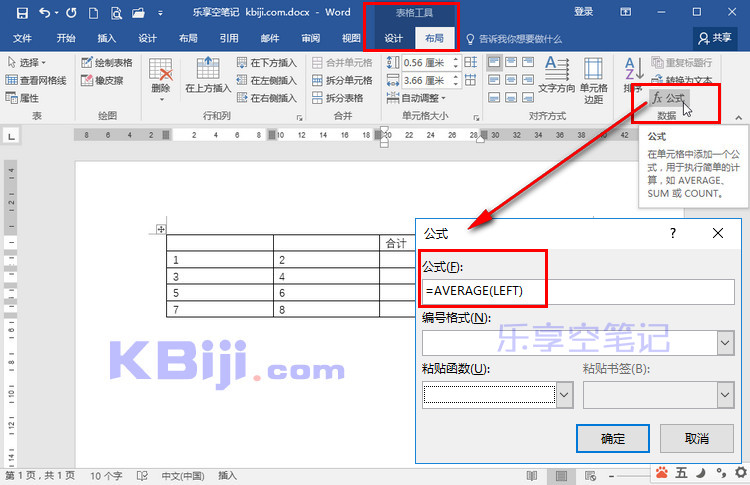The height and width of the screenshot is (485, 750).
Task: Click the ruler tab selector button
Action: click(x=11, y=136)
